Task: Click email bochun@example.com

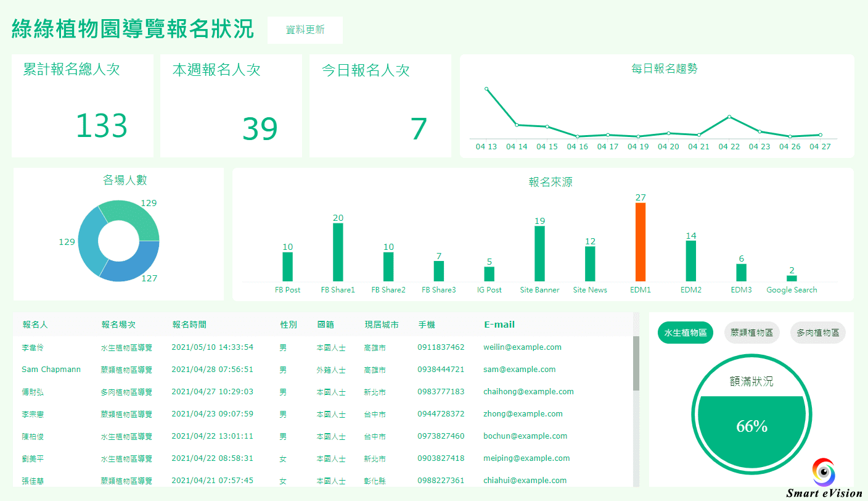Action: 525,436
